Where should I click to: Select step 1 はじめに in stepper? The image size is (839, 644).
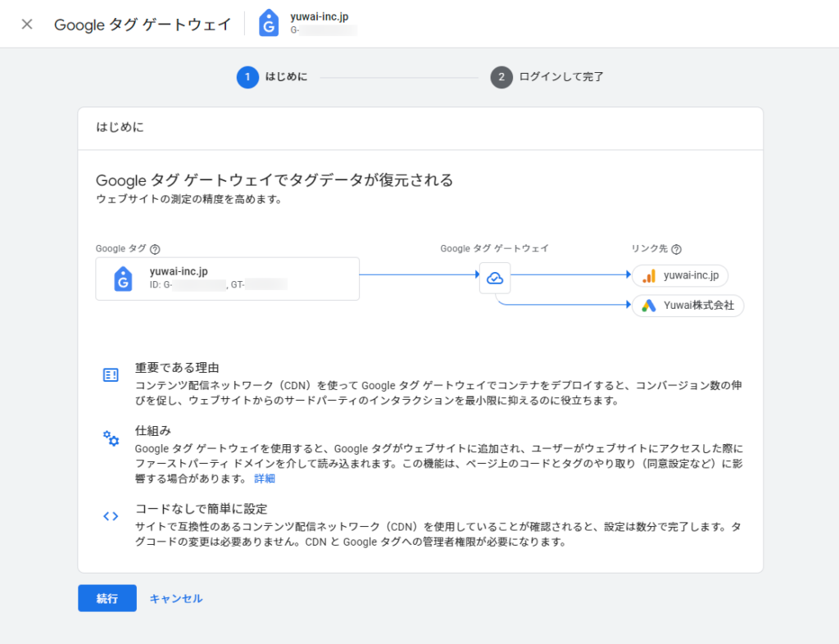272,77
